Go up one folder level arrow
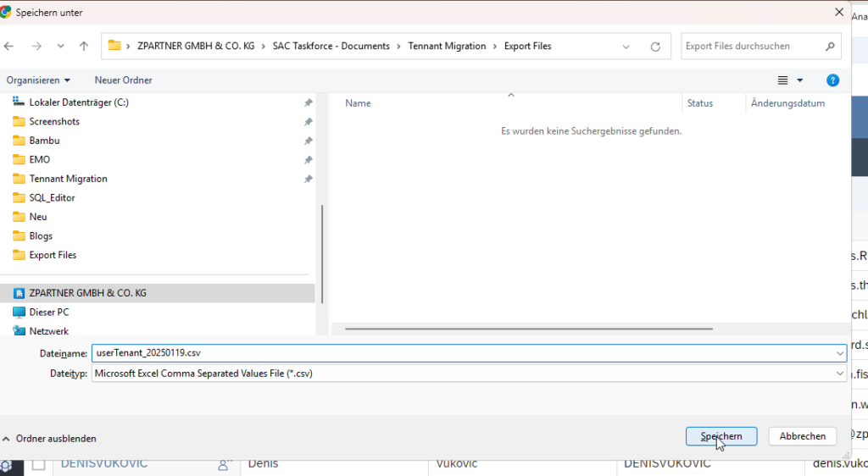Viewport: 868px width, 476px height. [x=84, y=46]
